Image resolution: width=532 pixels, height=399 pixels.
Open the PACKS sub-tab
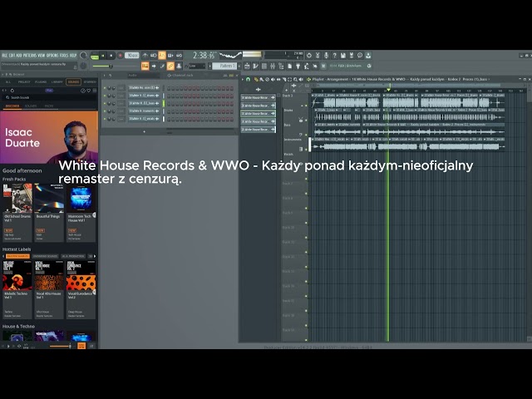49,106
